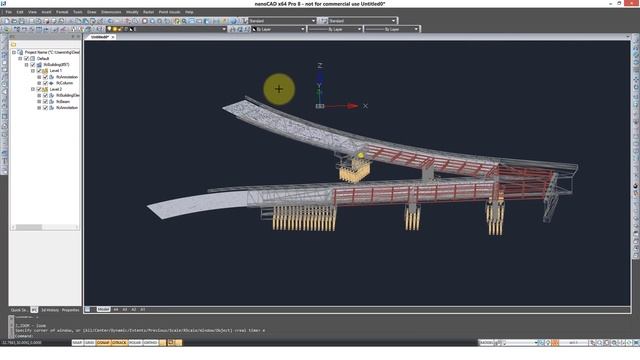Collapse the Project Name tree node

point(14,52)
